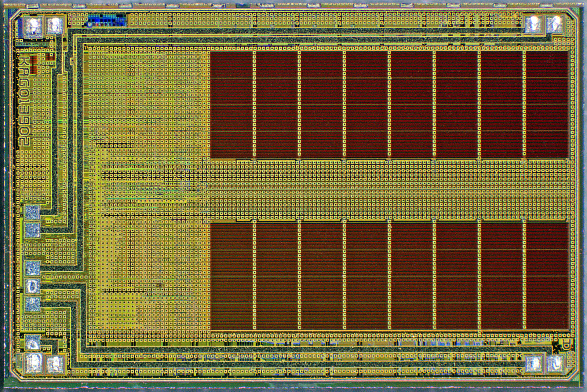Click the KAG013902 die marking text
Viewport: 587px width, 392px height.
(24, 101)
